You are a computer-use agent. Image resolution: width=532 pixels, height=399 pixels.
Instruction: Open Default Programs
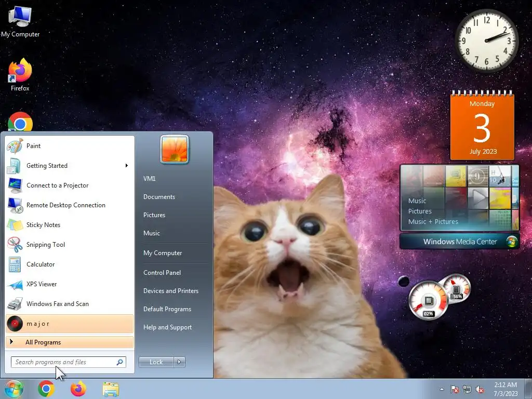(167, 309)
